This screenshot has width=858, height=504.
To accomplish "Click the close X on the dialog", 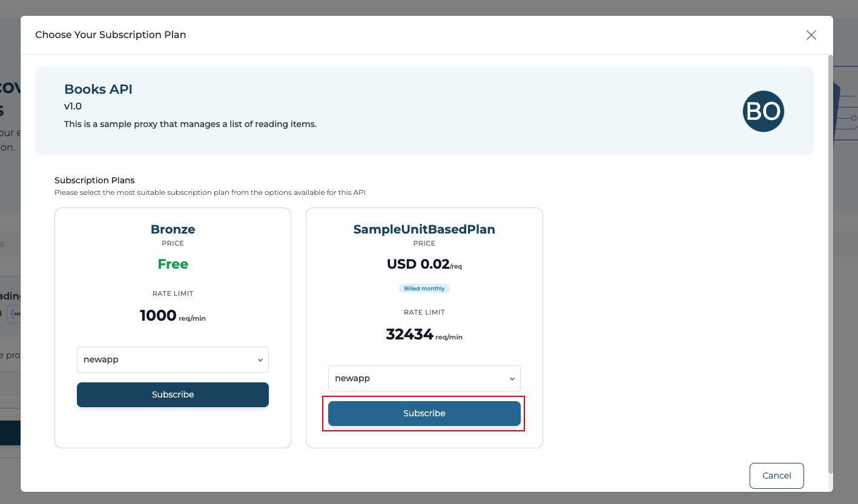I will (x=811, y=34).
